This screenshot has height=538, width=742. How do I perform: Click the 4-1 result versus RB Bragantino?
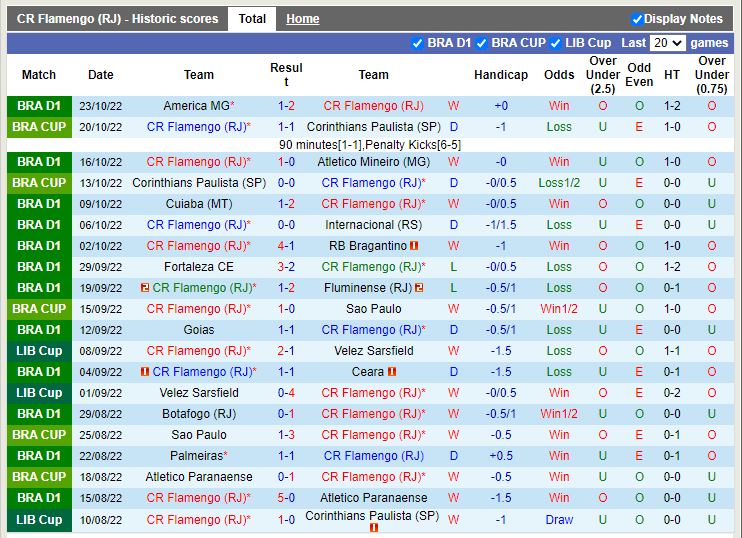(286, 246)
